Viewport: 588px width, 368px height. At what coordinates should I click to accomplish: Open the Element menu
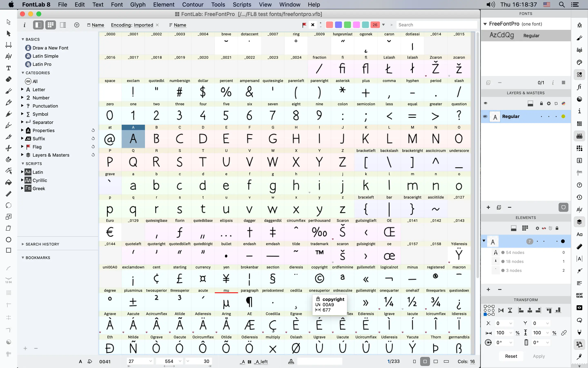pyautogui.click(x=164, y=4)
